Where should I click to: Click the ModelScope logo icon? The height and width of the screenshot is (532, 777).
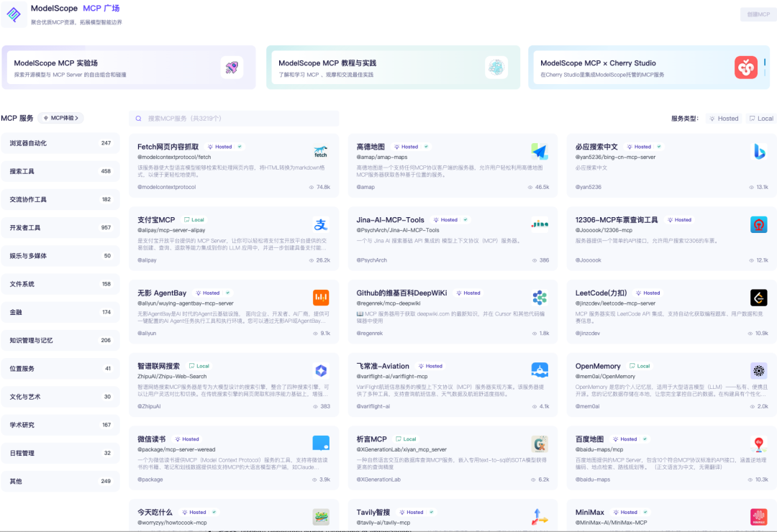click(x=14, y=14)
